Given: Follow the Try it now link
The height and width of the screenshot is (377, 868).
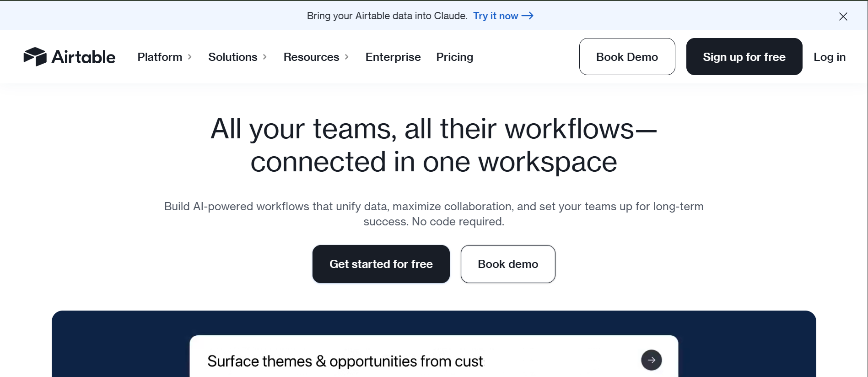Looking at the screenshot, I should [x=496, y=16].
